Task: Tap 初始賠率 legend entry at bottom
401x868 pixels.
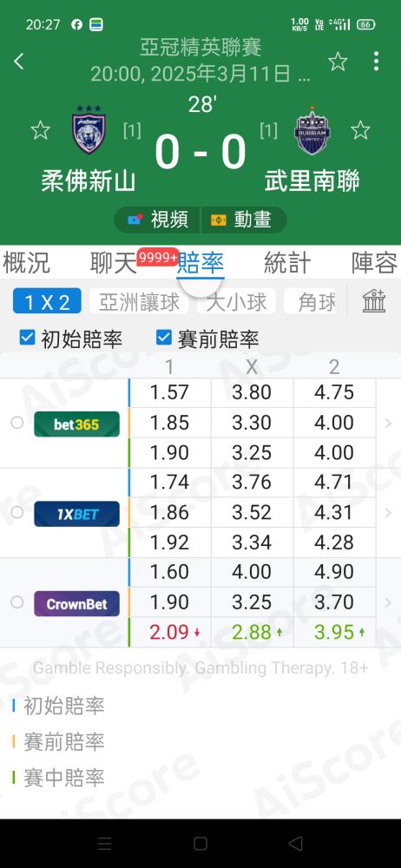Action: tap(58, 706)
